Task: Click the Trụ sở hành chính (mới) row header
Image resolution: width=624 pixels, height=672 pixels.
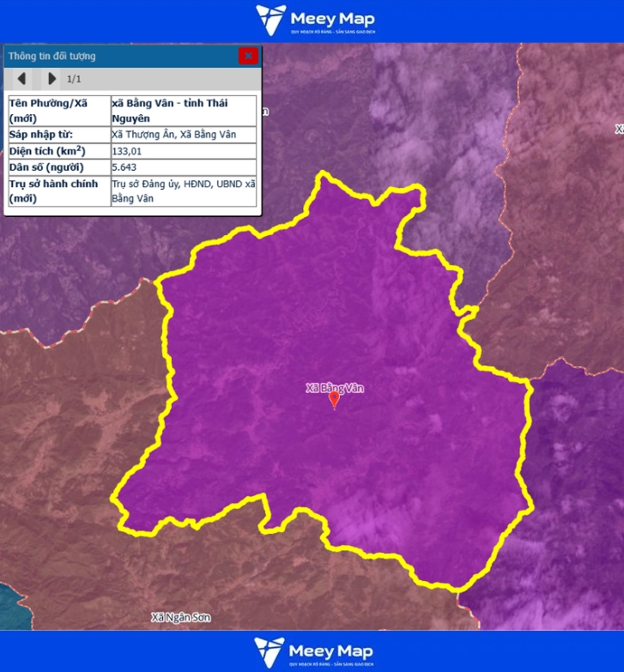Action: click(58, 191)
